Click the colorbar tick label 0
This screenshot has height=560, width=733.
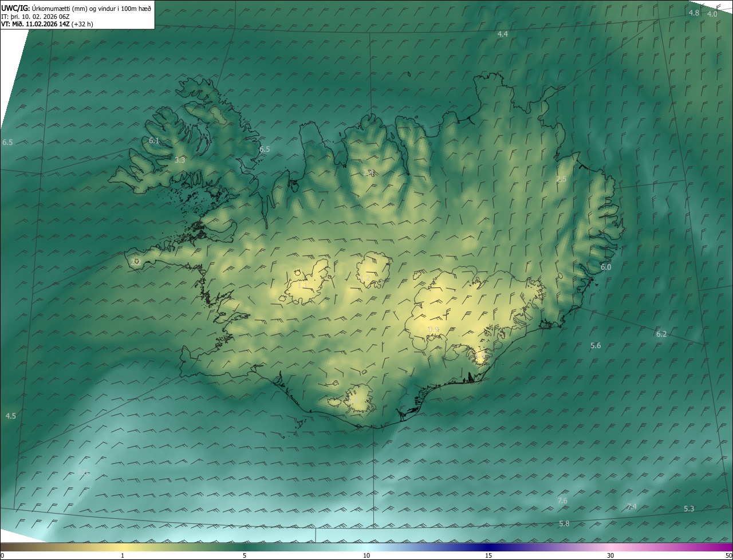[2, 555]
